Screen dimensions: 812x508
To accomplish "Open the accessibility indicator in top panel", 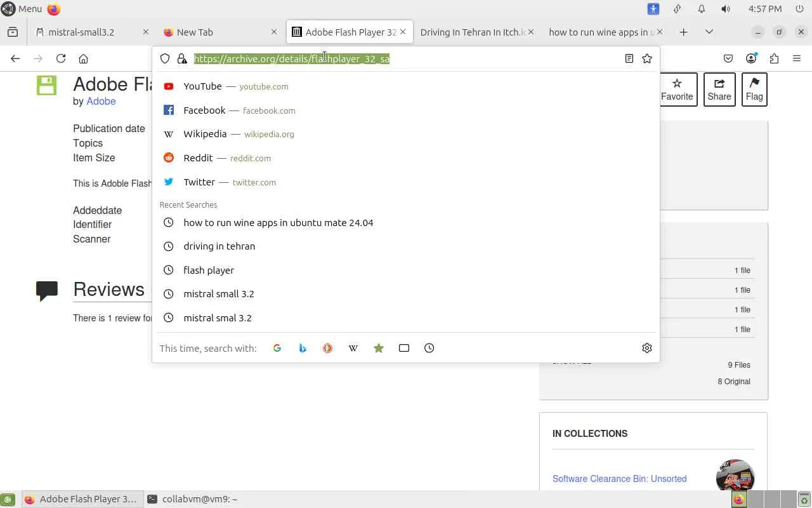I will (653, 9).
